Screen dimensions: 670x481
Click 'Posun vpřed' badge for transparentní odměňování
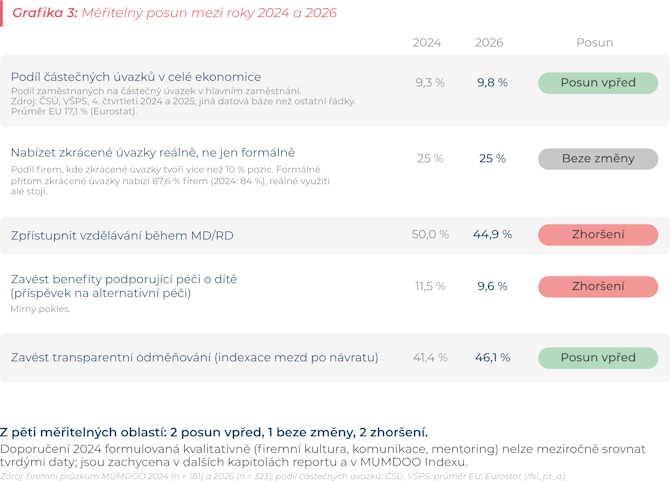pyautogui.click(x=598, y=358)
